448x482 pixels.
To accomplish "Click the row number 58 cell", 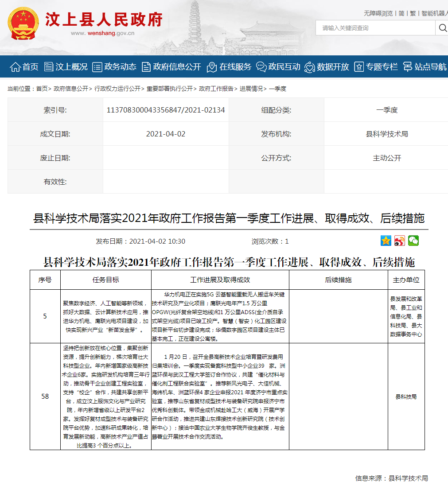I will (x=45, y=396).
